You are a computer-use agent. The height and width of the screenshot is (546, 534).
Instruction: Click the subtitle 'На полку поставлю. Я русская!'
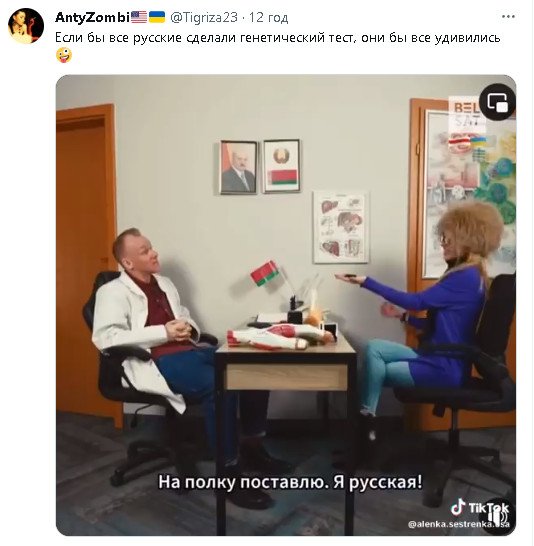click(290, 483)
